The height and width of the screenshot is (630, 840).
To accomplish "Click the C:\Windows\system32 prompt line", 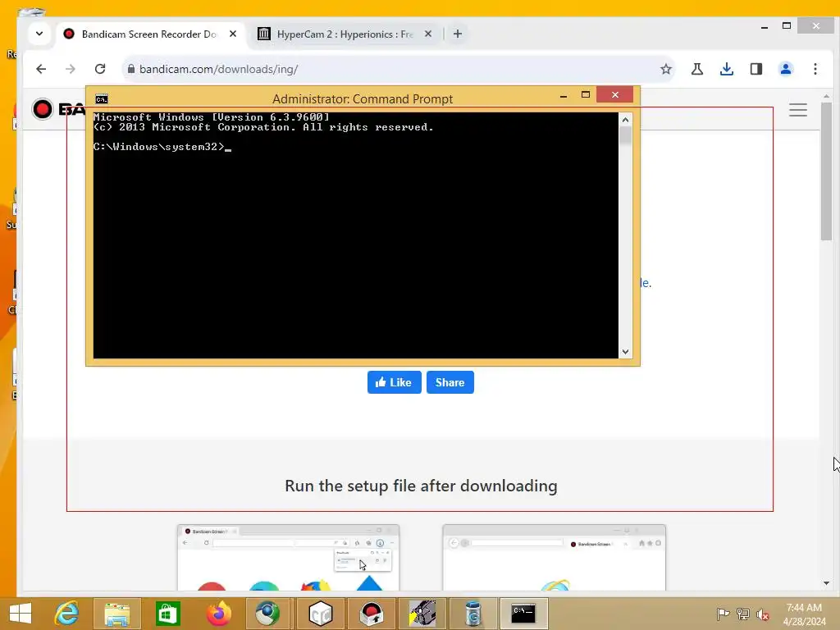I will click(x=162, y=147).
